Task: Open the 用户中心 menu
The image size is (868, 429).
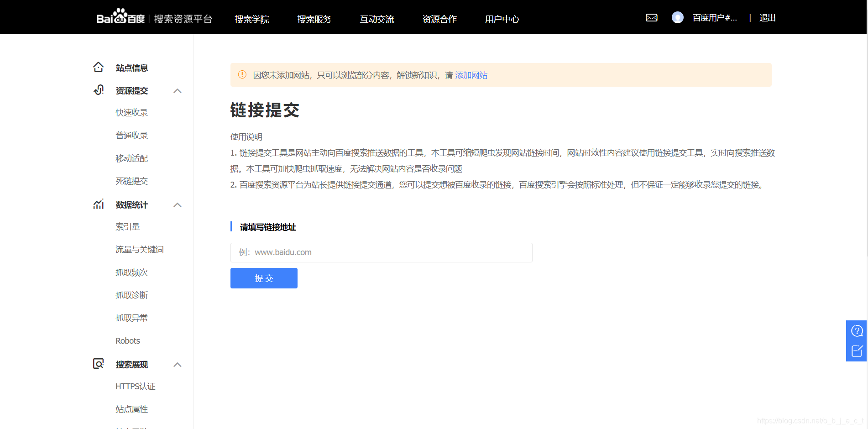Action: pyautogui.click(x=502, y=19)
